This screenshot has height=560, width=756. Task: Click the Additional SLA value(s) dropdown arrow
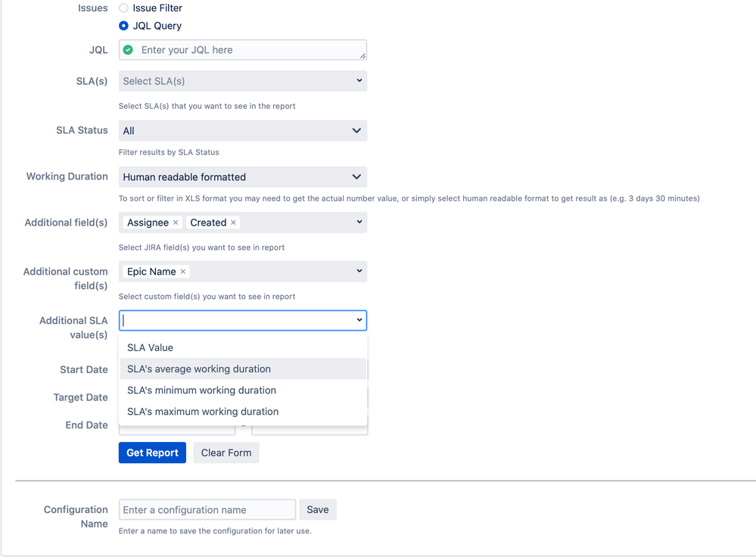[359, 320]
